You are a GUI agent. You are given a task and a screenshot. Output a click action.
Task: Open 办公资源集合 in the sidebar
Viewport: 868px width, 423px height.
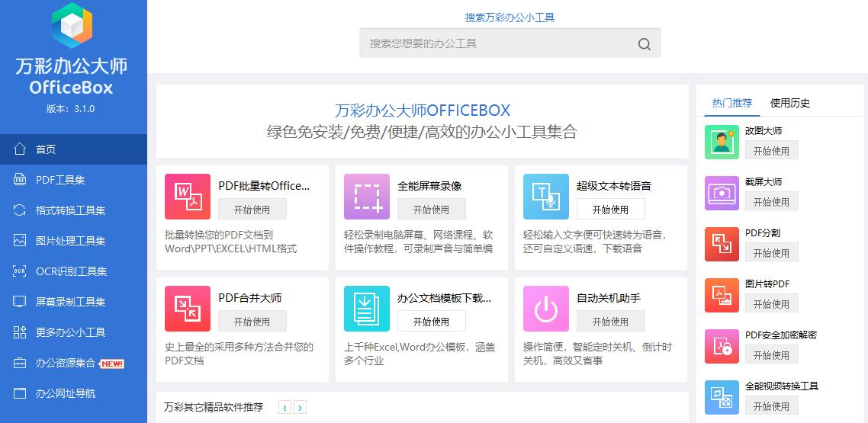(74, 364)
